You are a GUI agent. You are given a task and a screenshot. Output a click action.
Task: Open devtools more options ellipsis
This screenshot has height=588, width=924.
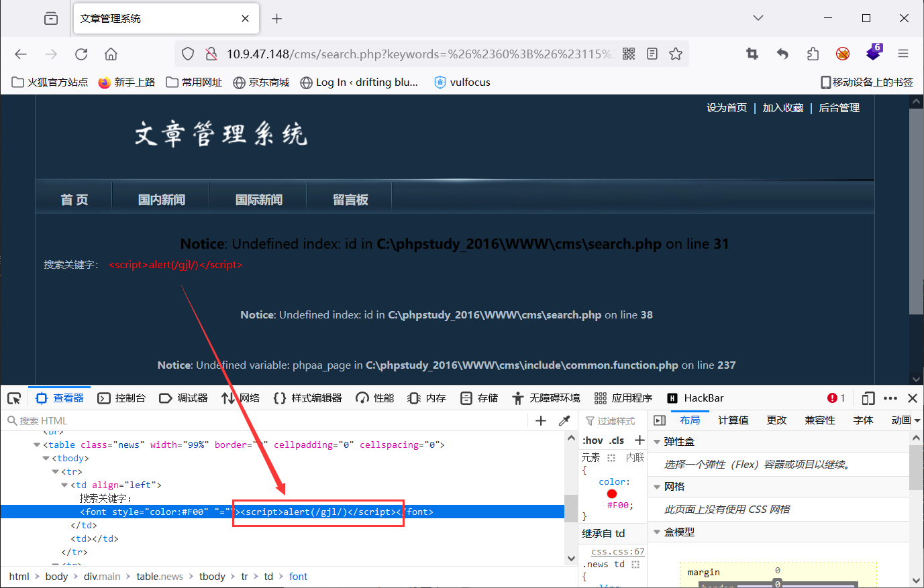click(x=890, y=398)
